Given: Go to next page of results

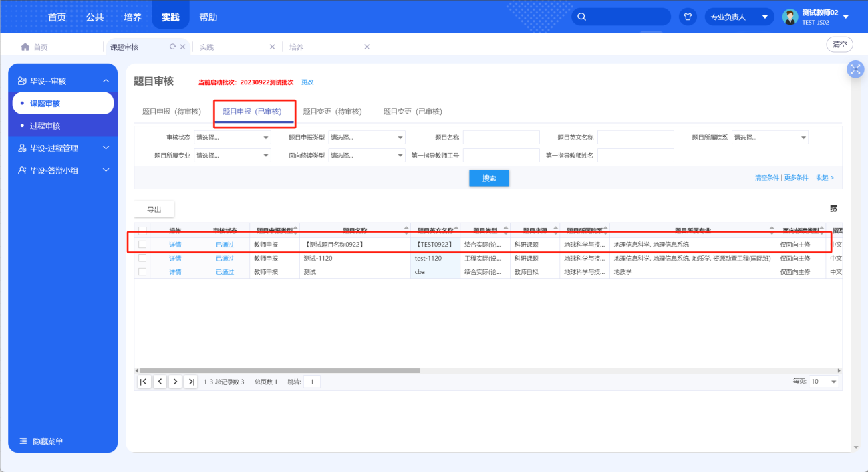Looking at the screenshot, I should (175, 382).
